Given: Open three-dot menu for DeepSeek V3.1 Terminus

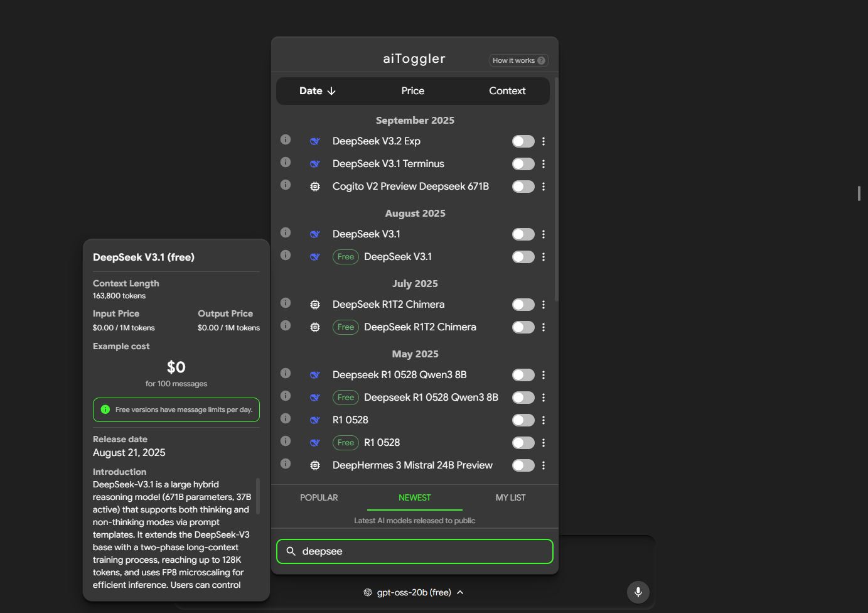Looking at the screenshot, I should coord(544,164).
